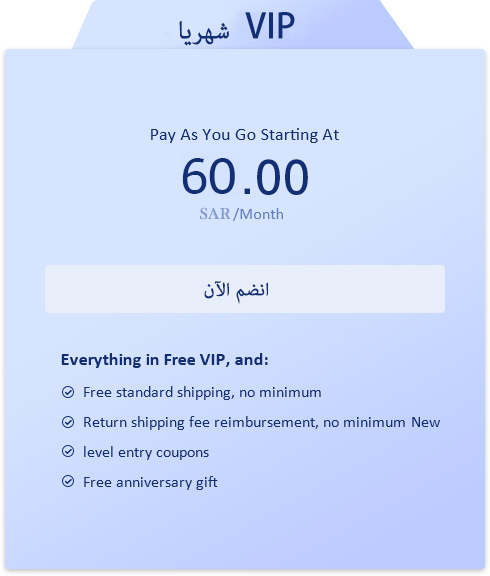Click the Return shipping fee reimbursement benefit text
The image size is (490, 576).
click(244, 423)
